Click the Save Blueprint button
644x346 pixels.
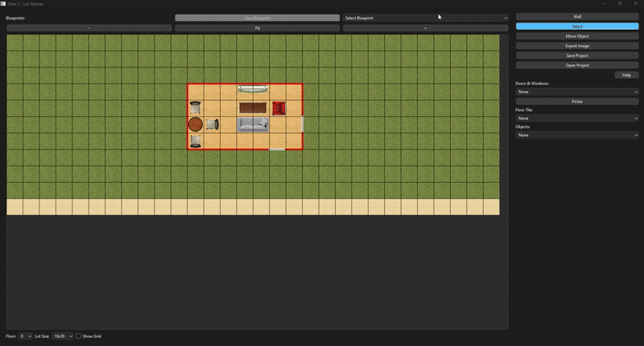point(257,18)
